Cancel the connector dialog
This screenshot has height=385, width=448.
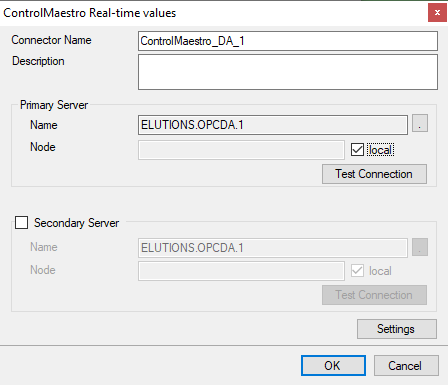click(x=406, y=366)
